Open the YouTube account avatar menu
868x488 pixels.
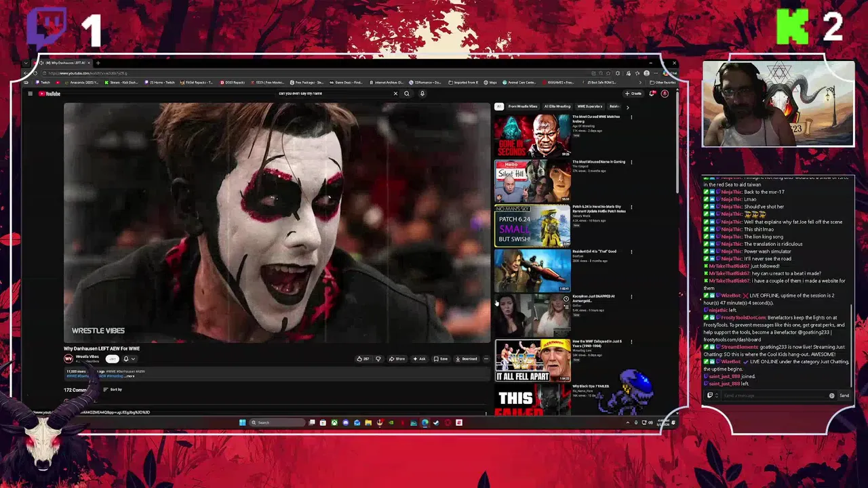click(665, 94)
